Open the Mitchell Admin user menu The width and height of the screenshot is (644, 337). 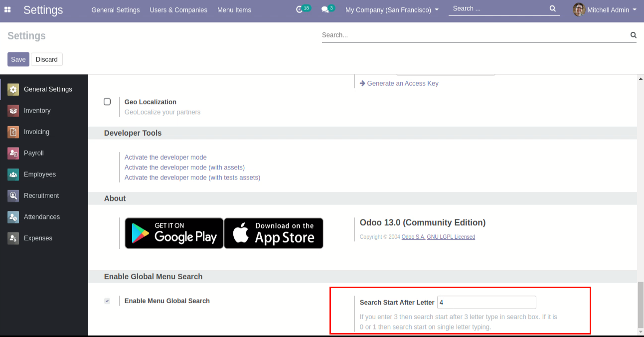(x=605, y=10)
